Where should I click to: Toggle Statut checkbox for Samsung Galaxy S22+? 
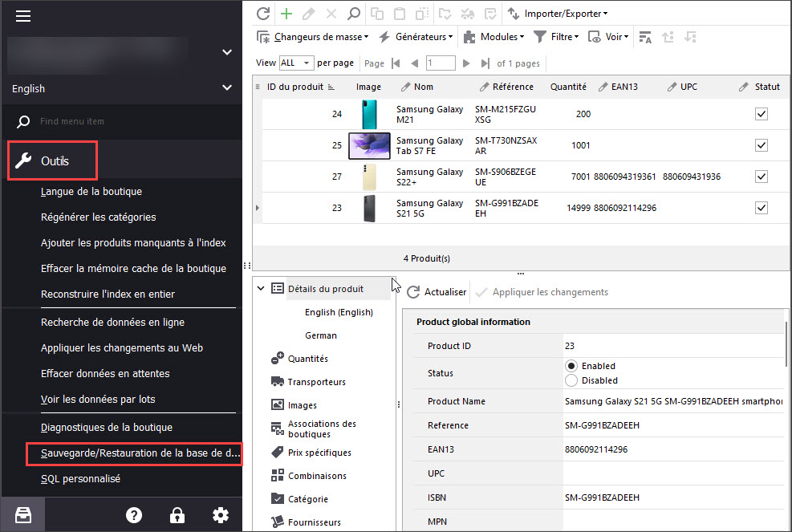click(762, 177)
